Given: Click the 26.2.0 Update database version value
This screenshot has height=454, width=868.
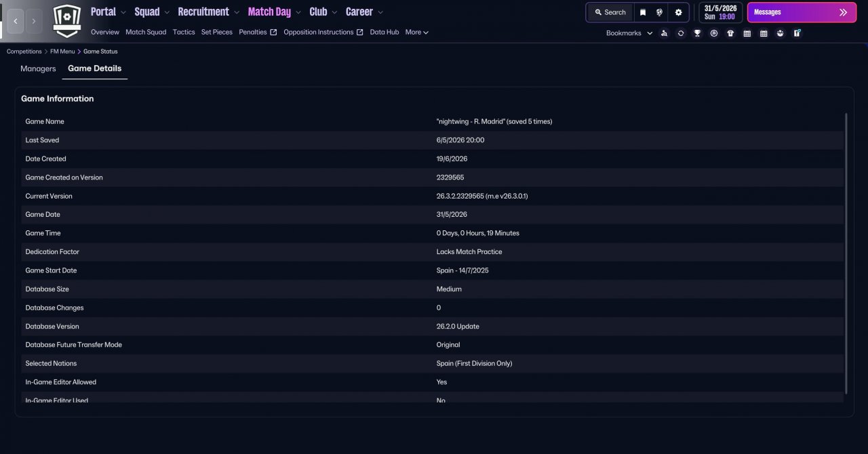Looking at the screenshot, I should click(x=458, y=326).
